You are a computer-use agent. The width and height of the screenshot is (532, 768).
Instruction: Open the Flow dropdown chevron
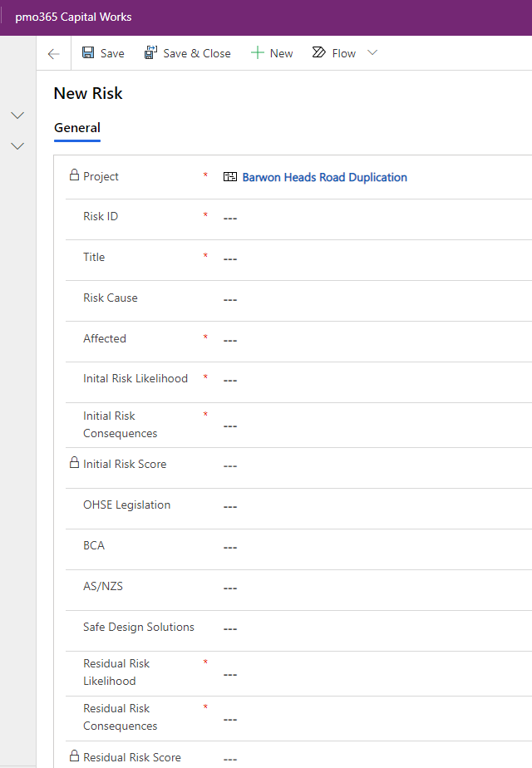click(x=372, y=52)
